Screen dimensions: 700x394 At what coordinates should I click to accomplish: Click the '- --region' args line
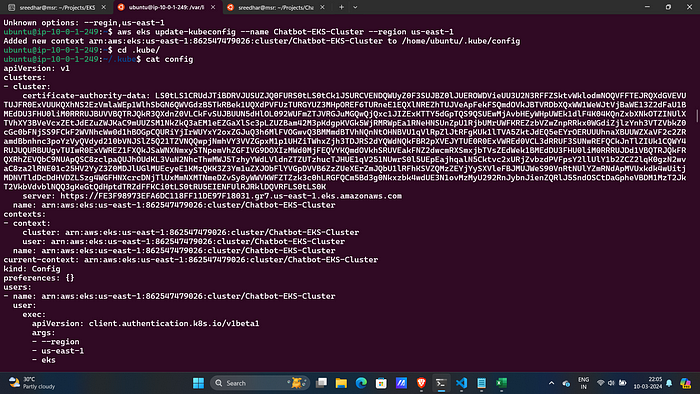[x=56, y=342]
